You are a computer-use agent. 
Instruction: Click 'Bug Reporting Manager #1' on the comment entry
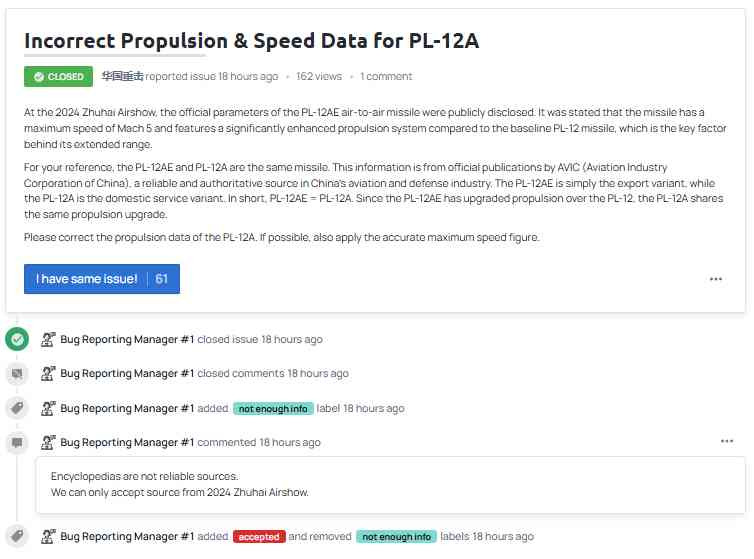coord(127,442)
